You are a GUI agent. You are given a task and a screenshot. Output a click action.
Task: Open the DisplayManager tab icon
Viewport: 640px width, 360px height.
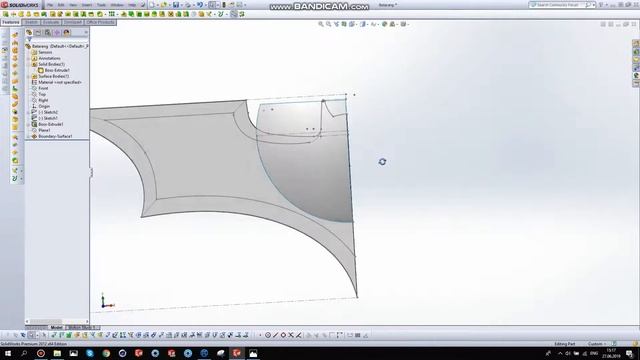(67, 32)
